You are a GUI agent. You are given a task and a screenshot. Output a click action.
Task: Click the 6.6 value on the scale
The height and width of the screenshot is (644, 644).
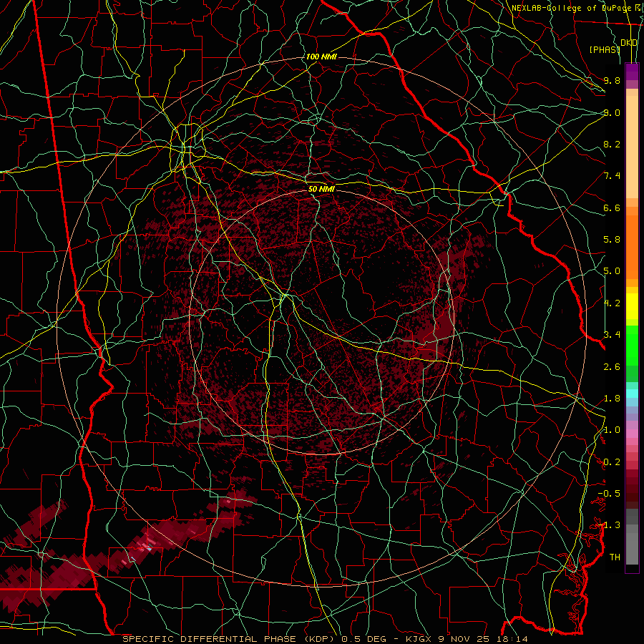coord(612,208)
